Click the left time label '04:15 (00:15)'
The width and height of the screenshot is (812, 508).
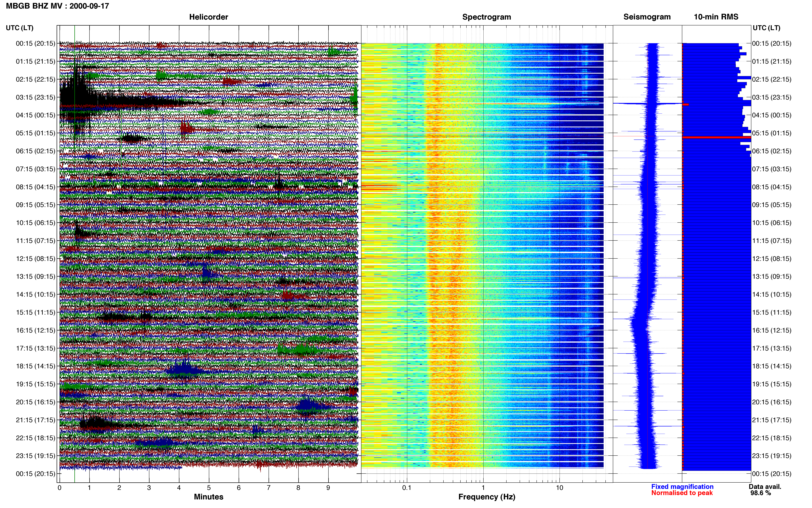tap(36, 115)
